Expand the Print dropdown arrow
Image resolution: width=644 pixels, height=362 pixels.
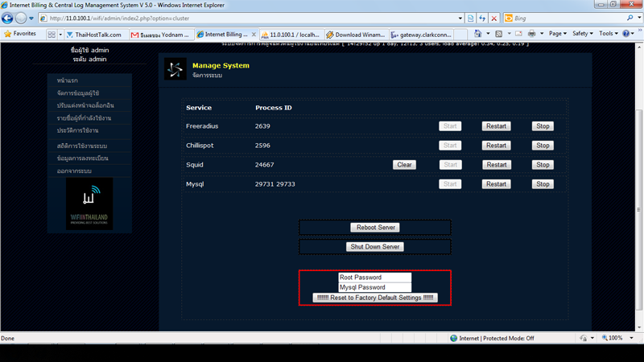click(x=542, y=34)
